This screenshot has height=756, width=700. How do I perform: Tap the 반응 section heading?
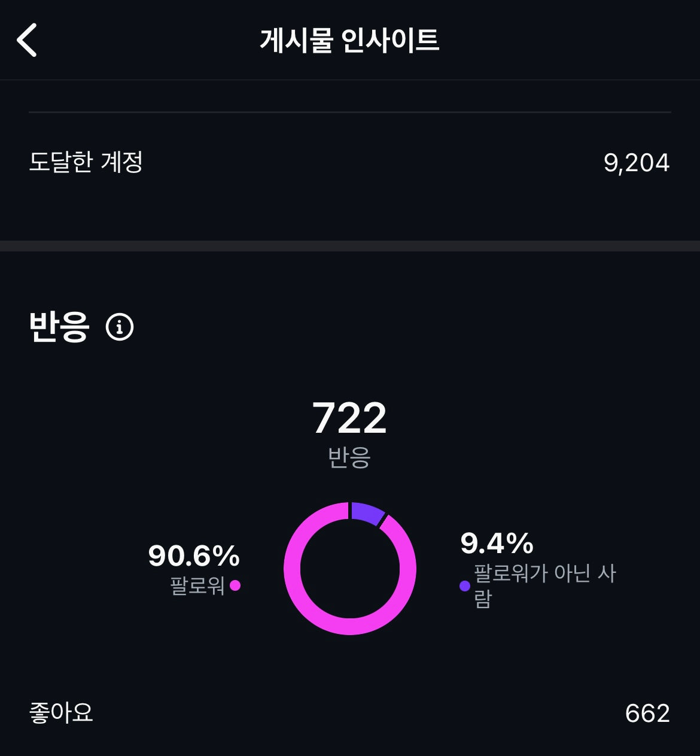click(x=59, y=327)
